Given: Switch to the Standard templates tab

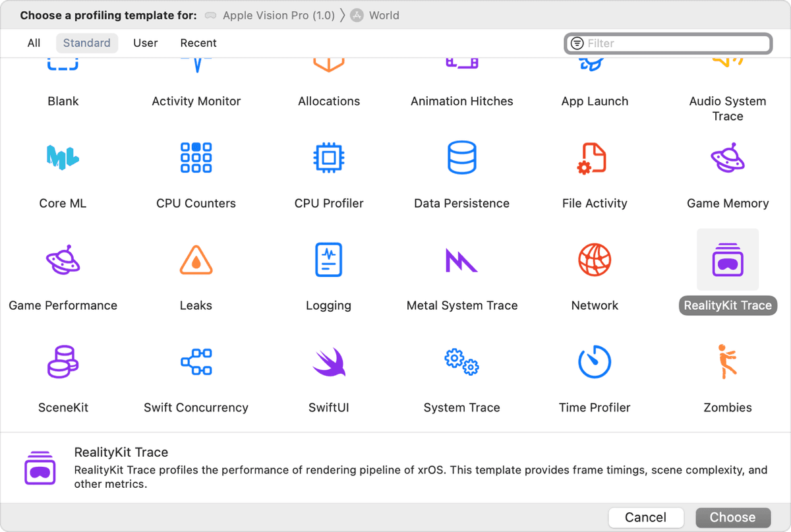Looking at the screenshot, I should click(x=86, y=43).
